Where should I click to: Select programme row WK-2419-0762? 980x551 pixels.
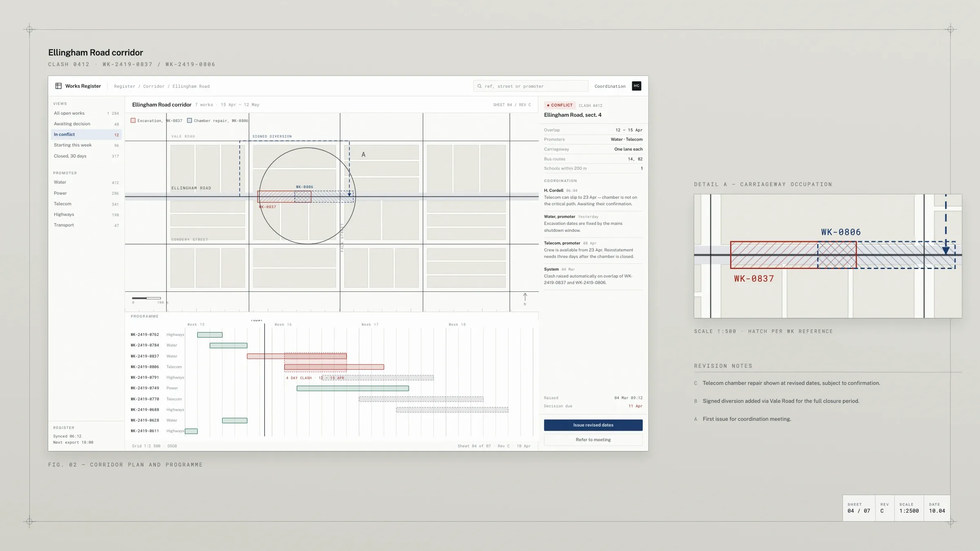(x=332, y=335)
